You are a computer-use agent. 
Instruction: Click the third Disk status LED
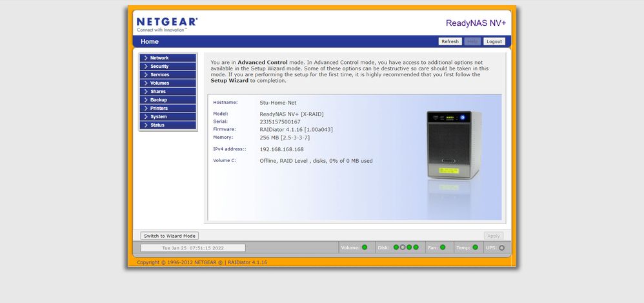pos(409,247)
